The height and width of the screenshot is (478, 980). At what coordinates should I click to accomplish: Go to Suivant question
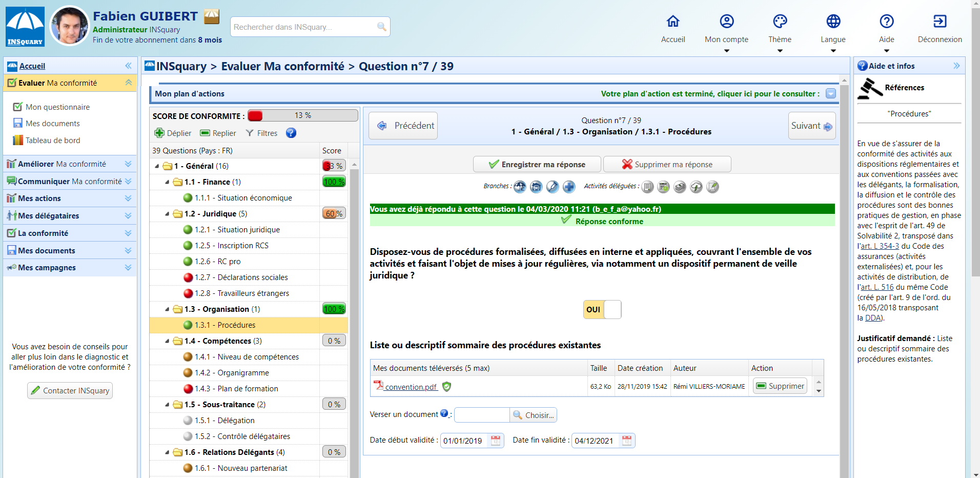[x=812, y=126]
